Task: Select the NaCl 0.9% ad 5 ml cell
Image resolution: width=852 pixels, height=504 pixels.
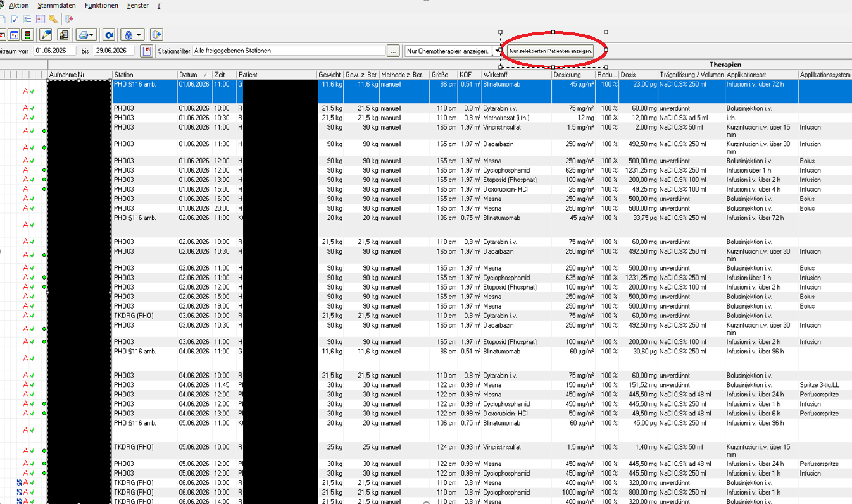Action: click(x=691, y=118)
